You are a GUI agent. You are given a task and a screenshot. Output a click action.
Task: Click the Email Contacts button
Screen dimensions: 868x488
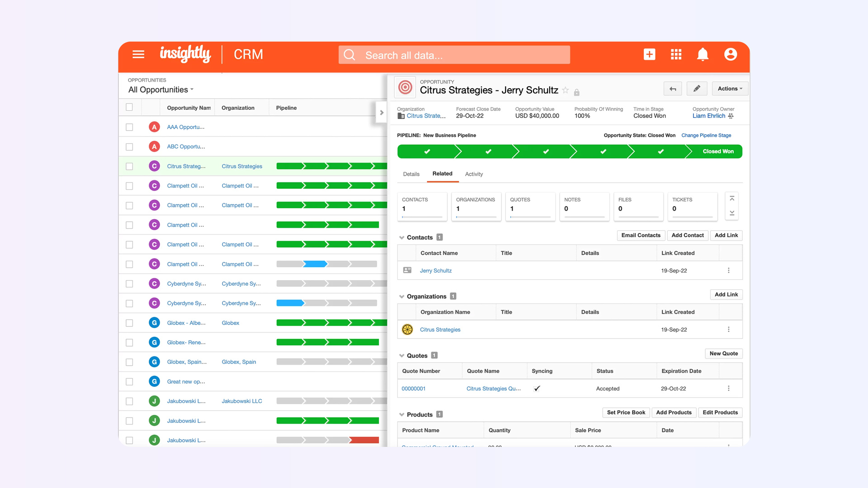[641, 235]
